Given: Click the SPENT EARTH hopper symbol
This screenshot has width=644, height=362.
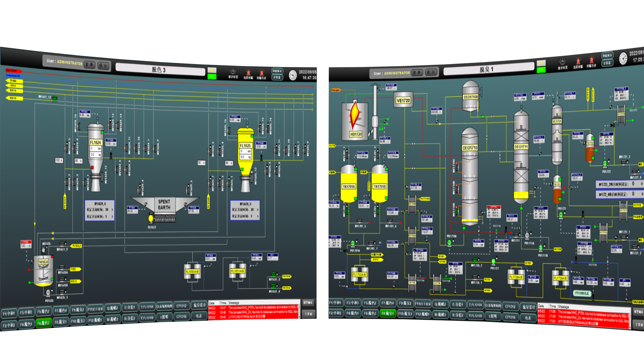Looking at the screenshot, I should [164, 204].
